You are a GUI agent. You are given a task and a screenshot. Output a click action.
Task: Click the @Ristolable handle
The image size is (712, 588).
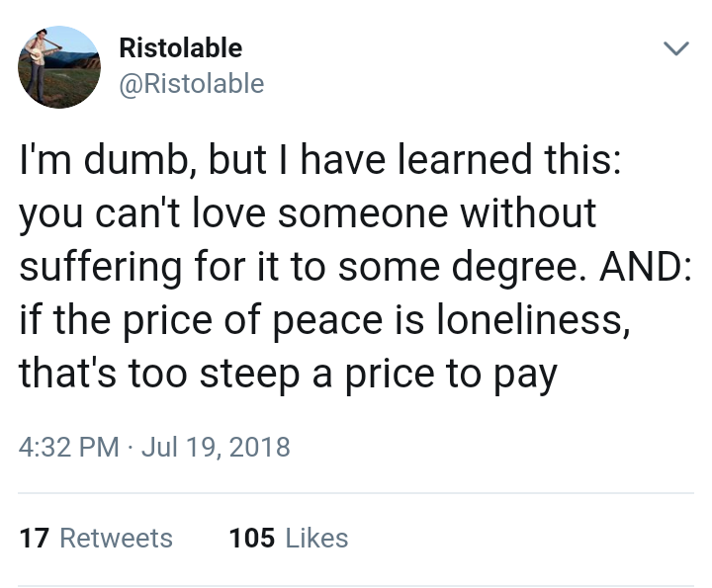click(191, 84)
